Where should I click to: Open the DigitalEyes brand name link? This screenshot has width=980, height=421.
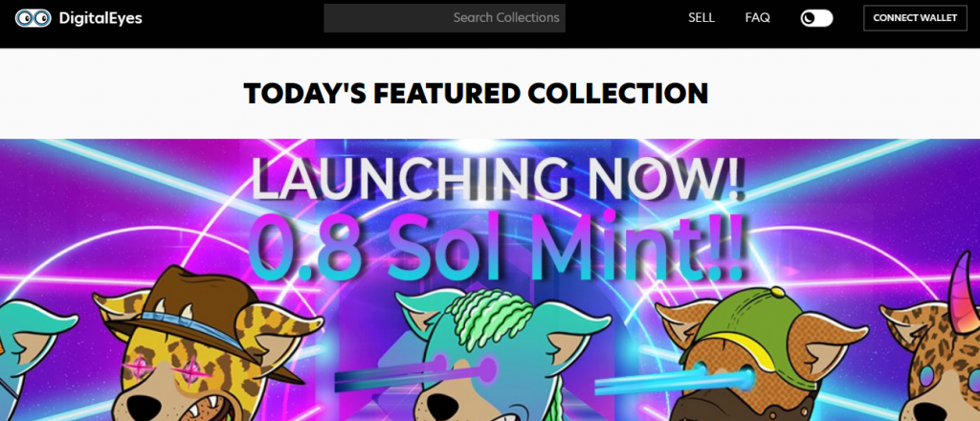[100, 18]
